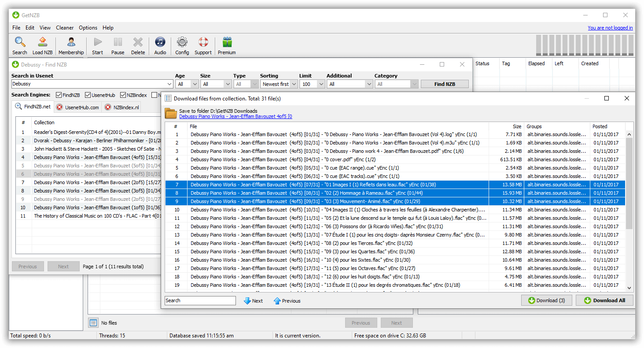Image resolution: width=644 pixels, height=348 pixels.
Task: Click the Search field in download dialog
Action: 200,300
